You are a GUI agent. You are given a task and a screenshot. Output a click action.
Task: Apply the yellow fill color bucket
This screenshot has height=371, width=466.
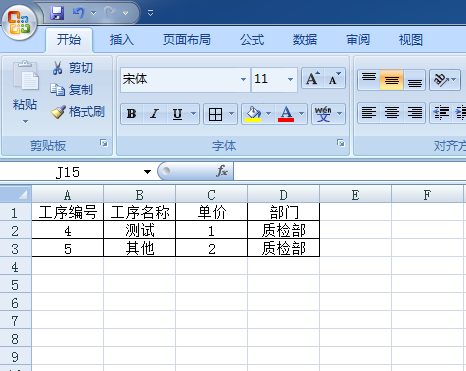(x=253, y=114)
